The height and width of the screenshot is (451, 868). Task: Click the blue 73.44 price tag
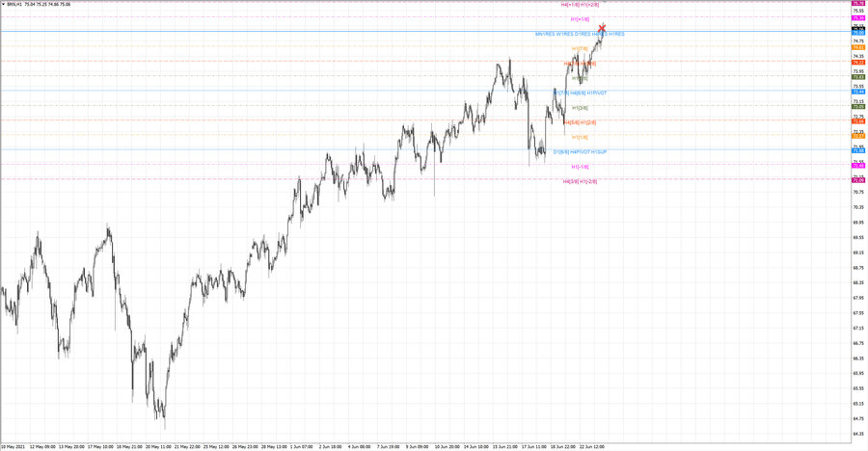click(x=858, y=92)
